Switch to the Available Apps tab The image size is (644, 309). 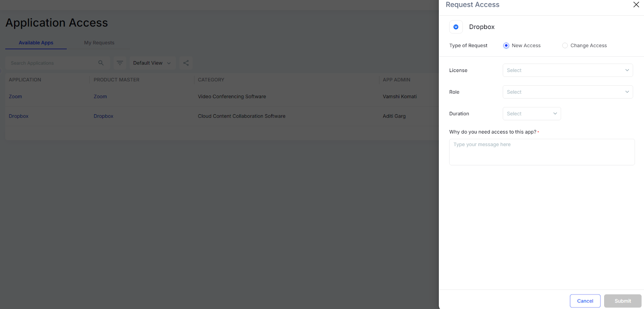(x=36, y=43)
